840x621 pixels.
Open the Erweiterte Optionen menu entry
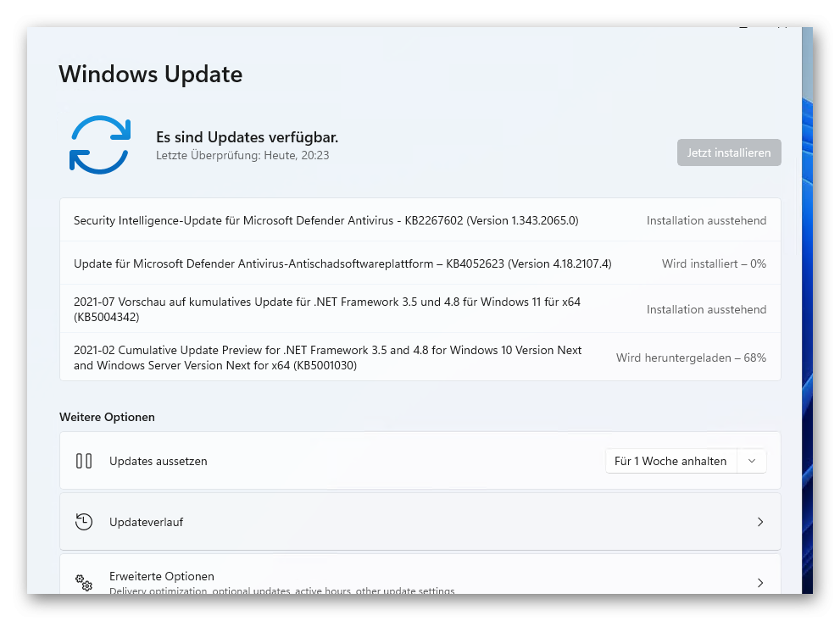[420, 575]
